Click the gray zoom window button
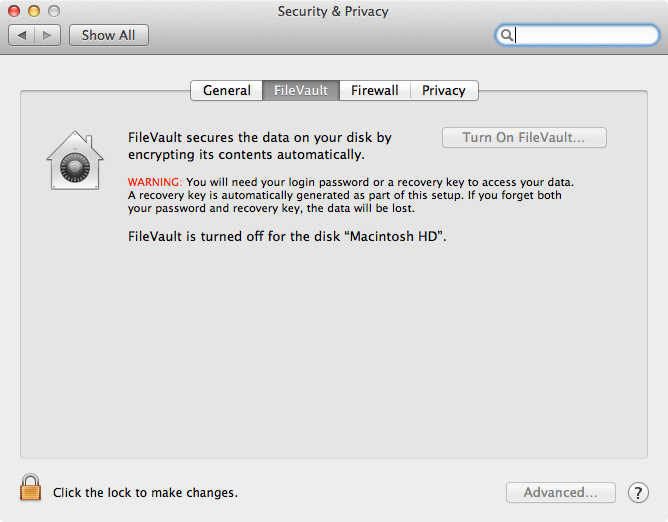 (x=54, y=11)
